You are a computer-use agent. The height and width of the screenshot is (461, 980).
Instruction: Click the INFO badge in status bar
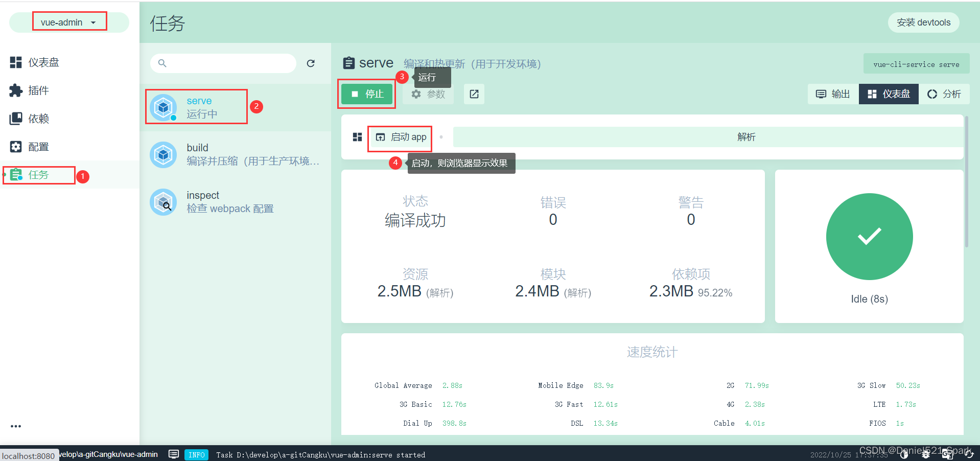tap(197, 455)
